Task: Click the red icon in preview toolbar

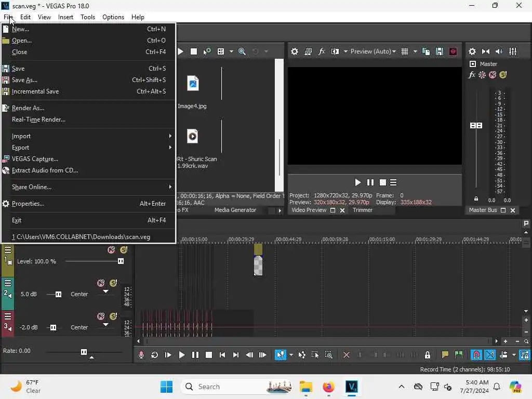Action: point(453,51)
